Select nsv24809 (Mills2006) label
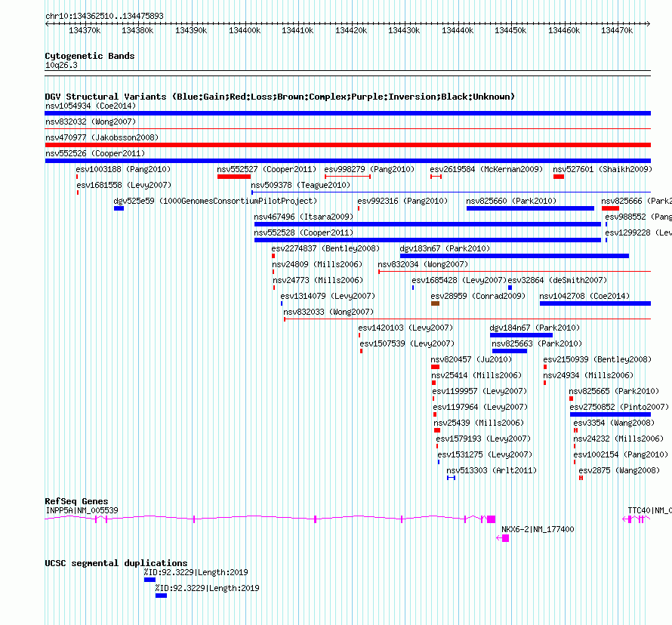The height and width of the screenshot is (625, 672). pyautogui.click(x=317, y=264)
